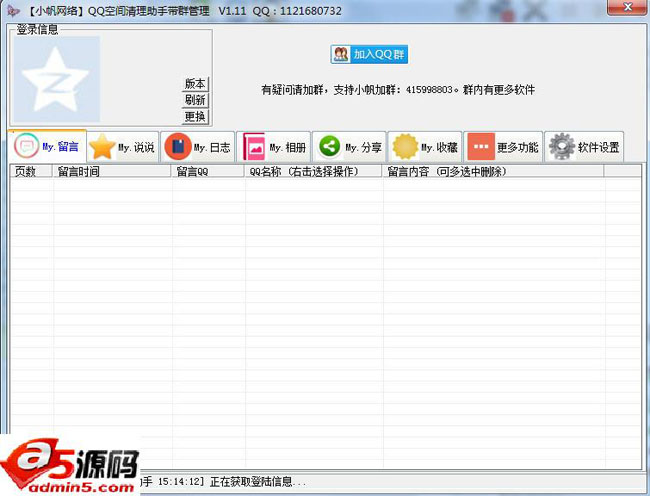Click the star icon on My.说说 tab
Viewport: 650px width, 496px height.
tap(102, 147)
